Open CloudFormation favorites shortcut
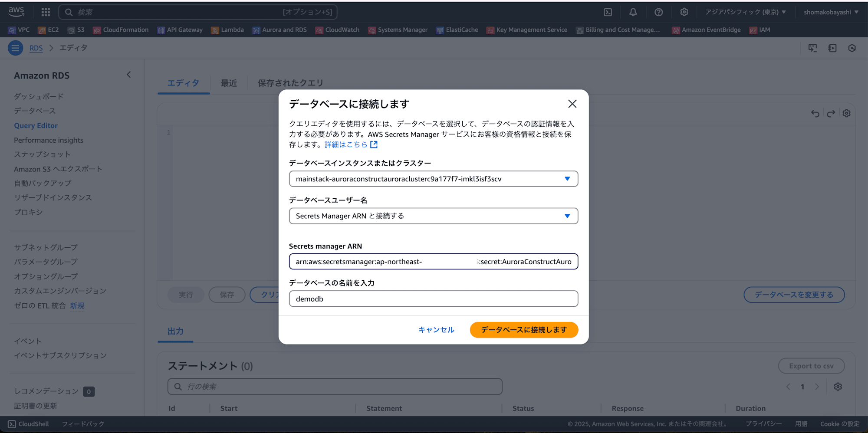868x433 pixels. (x=121, y=30)
